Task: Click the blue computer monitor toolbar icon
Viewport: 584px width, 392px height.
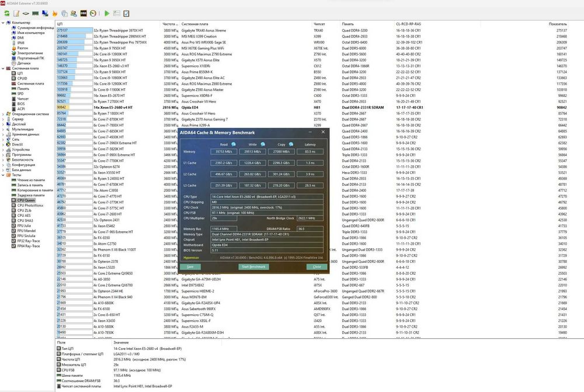Action: 45,13
